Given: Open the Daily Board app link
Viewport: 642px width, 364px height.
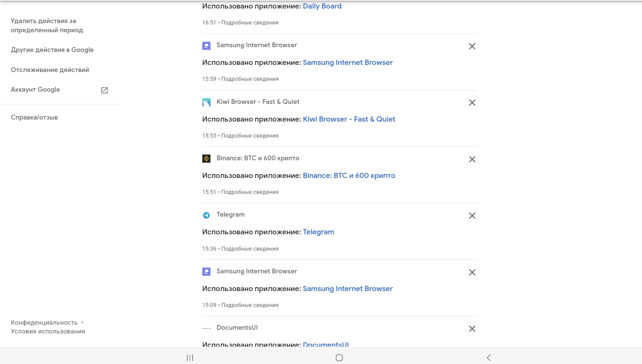Looking at the screenshot, I should point(322,6).
